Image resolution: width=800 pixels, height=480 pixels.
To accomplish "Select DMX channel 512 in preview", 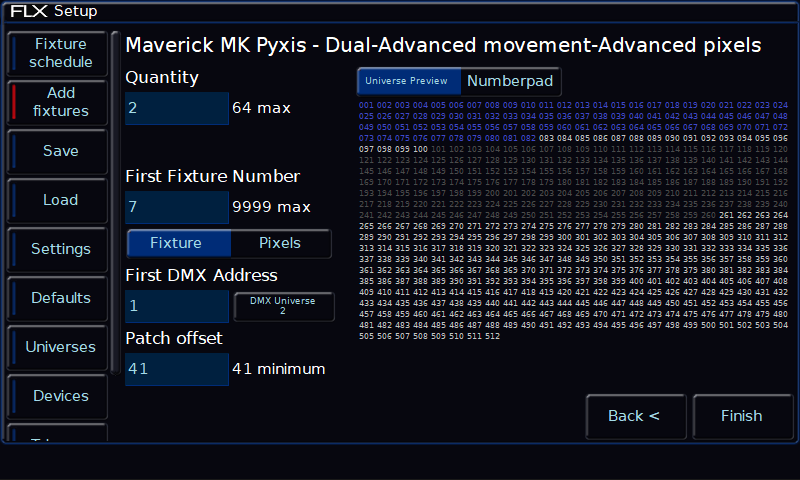I will coord(492,336).
